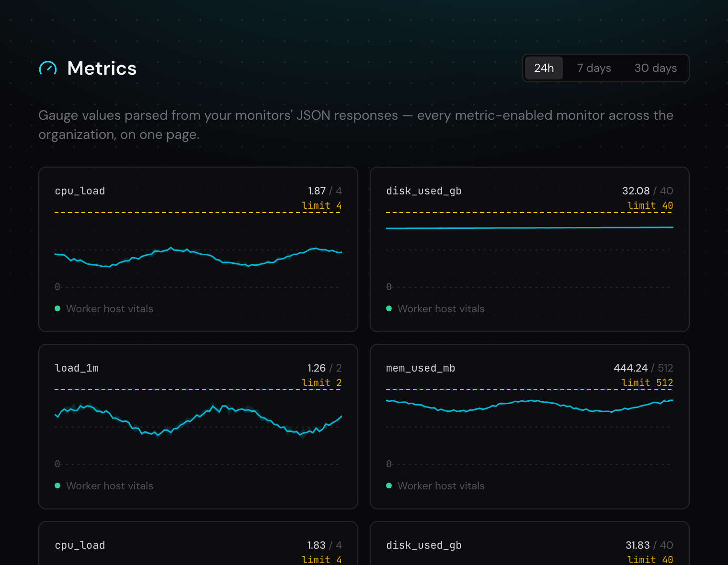
Task: Click the 'limit 4' label in first cpu_load card
Action: click(322, 205)
